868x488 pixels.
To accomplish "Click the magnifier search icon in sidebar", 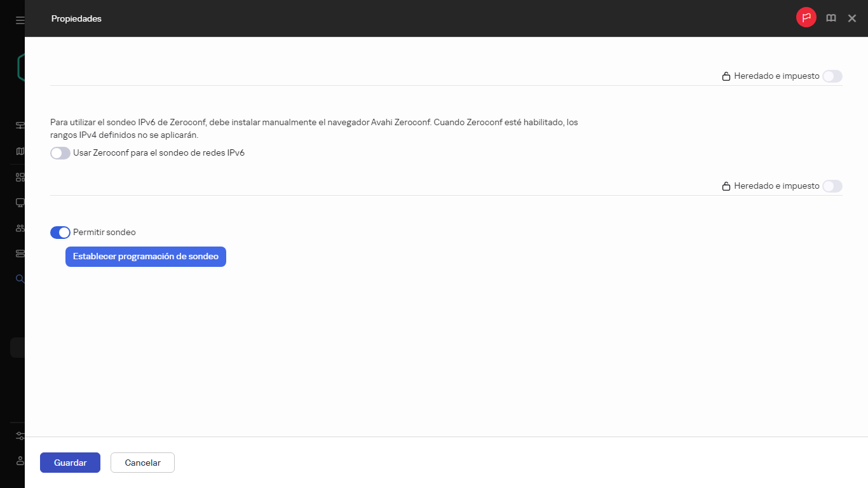I will click(20, 278).
